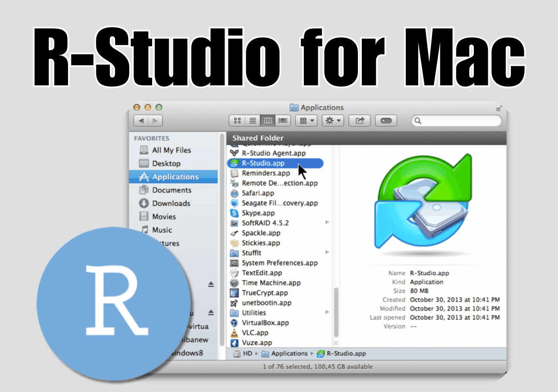
Task: Switch to list view
Action: pos(253,121)
